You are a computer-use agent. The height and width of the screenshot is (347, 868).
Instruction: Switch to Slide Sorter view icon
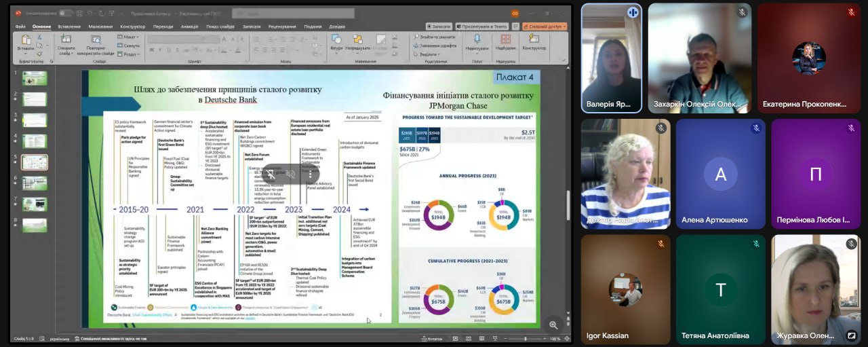coord(470,338)
